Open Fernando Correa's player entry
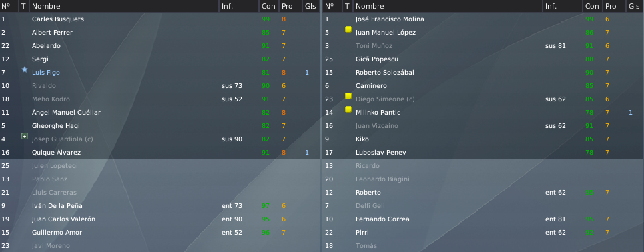 point(382,219)
